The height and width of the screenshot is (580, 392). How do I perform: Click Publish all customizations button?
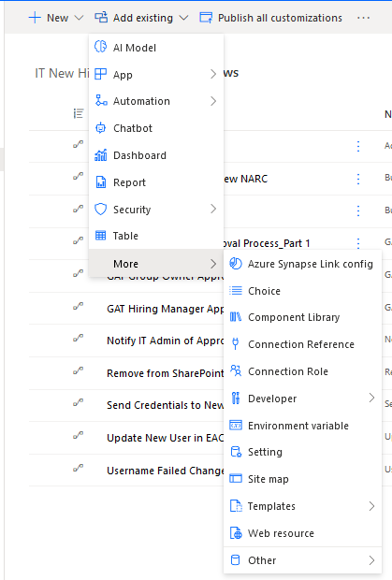coord(271,18)
